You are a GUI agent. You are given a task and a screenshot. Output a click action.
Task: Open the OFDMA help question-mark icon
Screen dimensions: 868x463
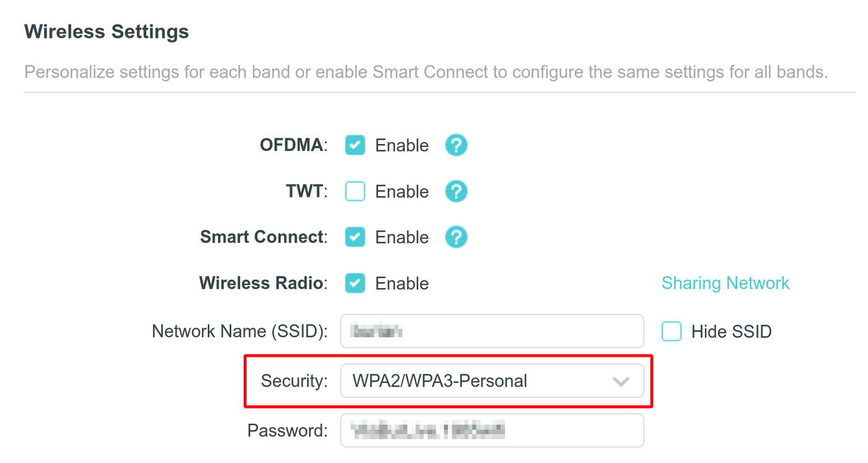point(456,145)
